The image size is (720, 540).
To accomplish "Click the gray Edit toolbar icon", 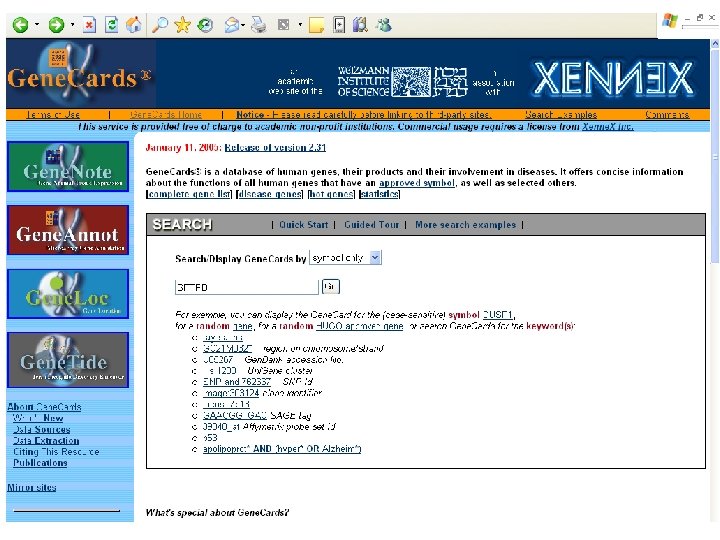I will pyautogui.click(x=283, y=25).
